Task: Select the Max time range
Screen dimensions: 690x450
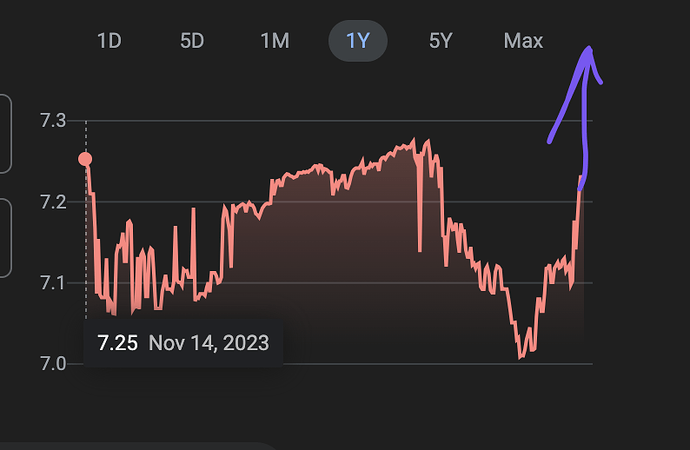Action: point(523,41)
